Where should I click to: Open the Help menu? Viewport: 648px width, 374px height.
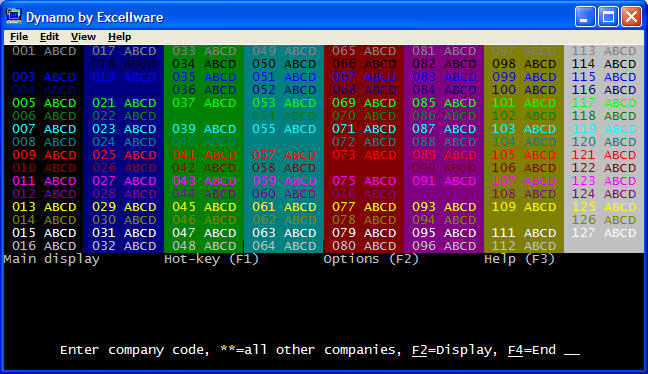click(119, 37)
